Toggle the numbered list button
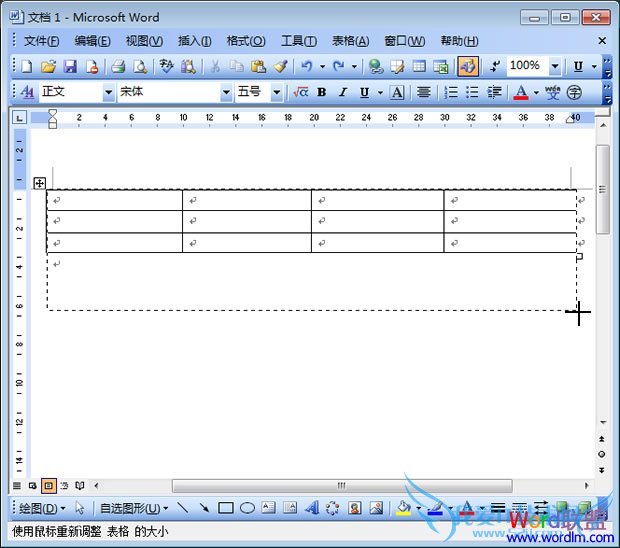 451,93
